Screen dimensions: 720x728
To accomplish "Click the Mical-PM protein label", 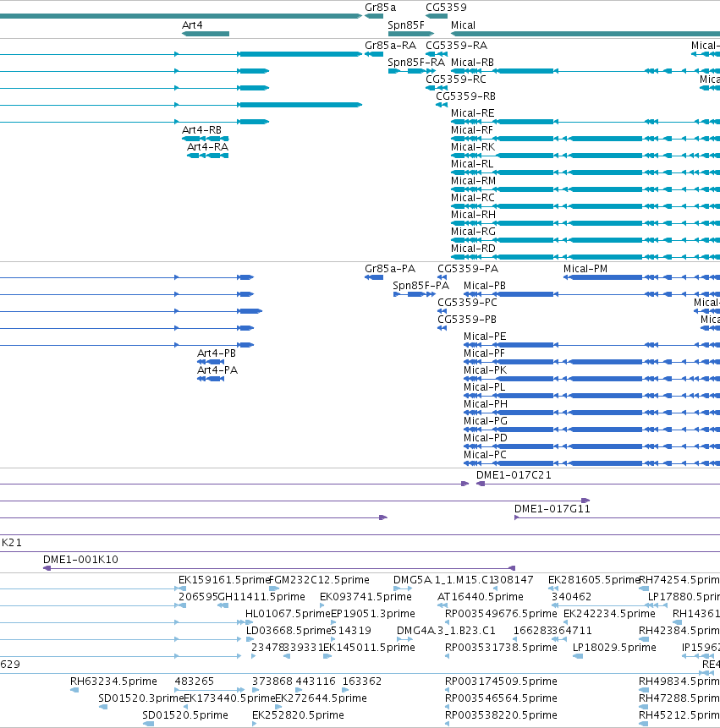I will click(585, 269).
